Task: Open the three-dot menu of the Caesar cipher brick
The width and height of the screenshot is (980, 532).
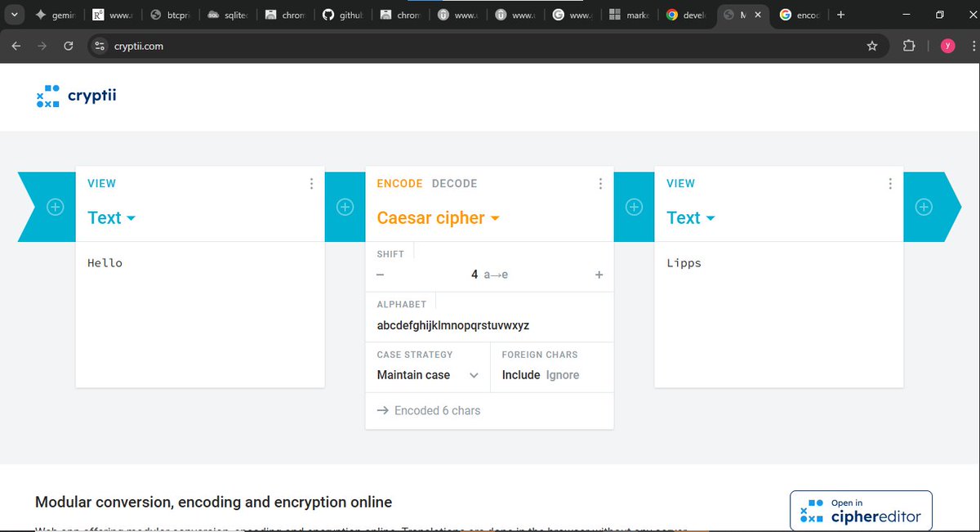Action: tap(600, 184)
